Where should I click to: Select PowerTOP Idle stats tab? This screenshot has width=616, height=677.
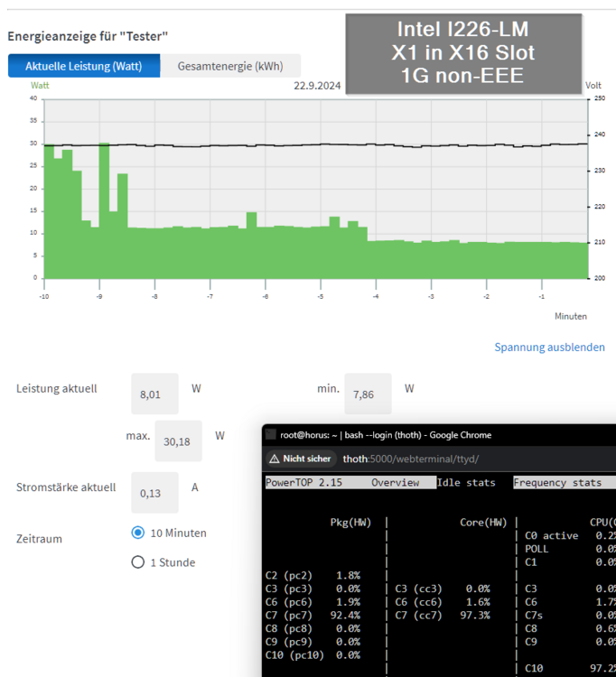pos(466,483)
